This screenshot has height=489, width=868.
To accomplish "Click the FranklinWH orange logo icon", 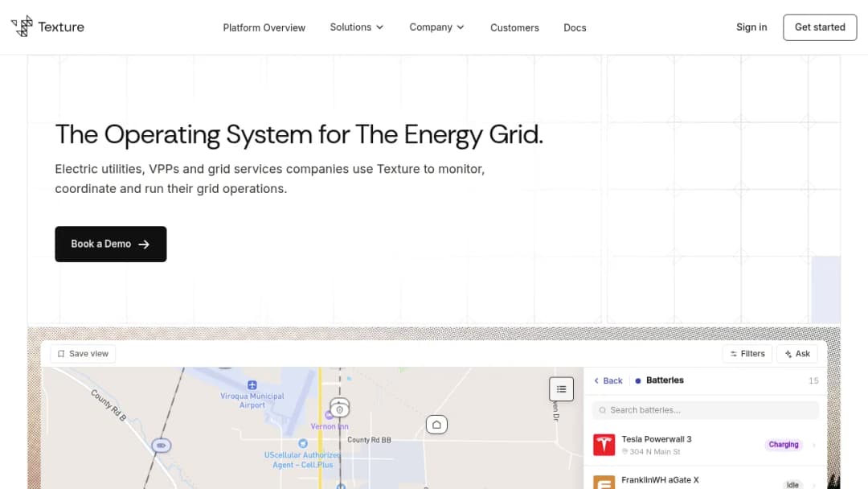I will 604,483.
